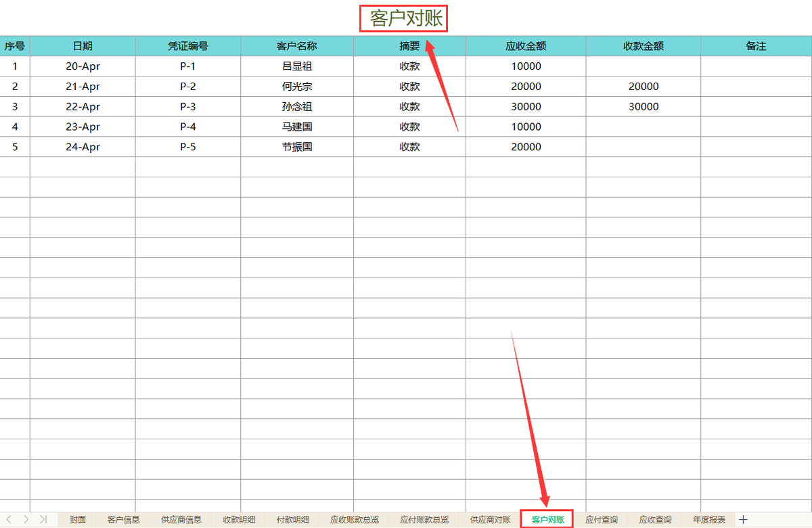Click empty 备注 cell in 何光宗 row
This screenshot has height=528, width=812.
(756, 87)
